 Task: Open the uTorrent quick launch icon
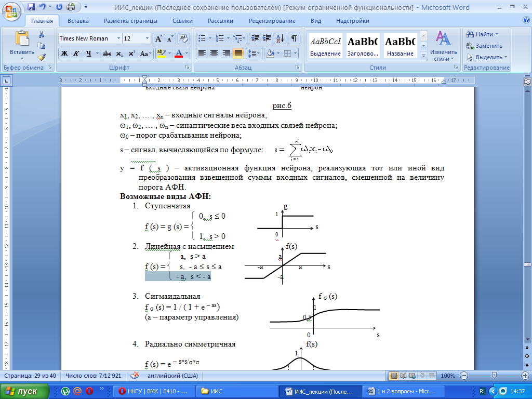65,391
